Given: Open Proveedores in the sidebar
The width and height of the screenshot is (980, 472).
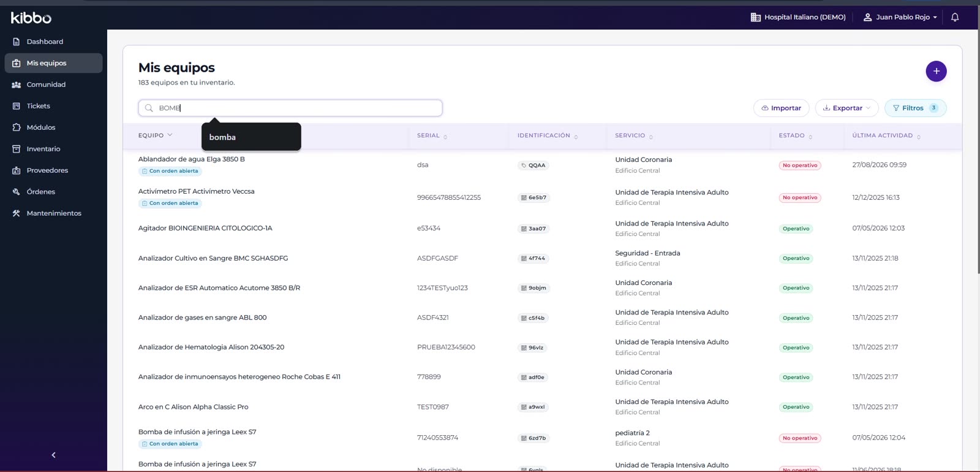Looking at the screenshot, I should pyautogui.click(x=53, y=170).
